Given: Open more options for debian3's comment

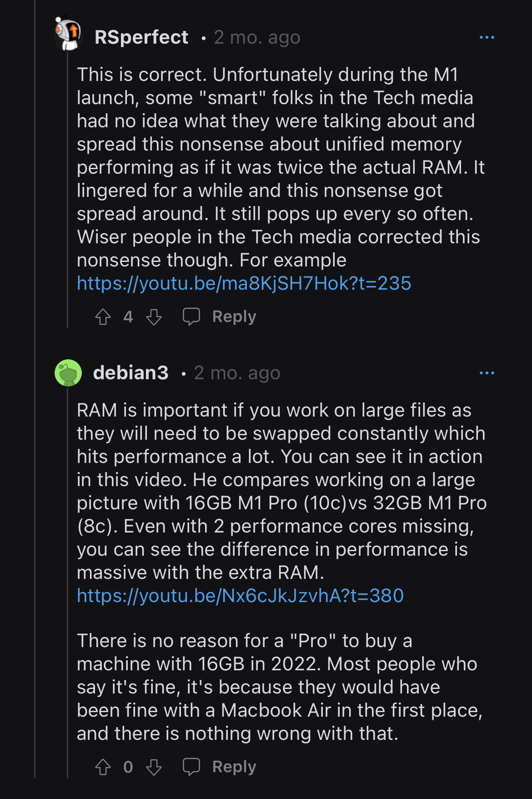Looking at the screenshot, I should pyautogui.click(x=487, y=373).
